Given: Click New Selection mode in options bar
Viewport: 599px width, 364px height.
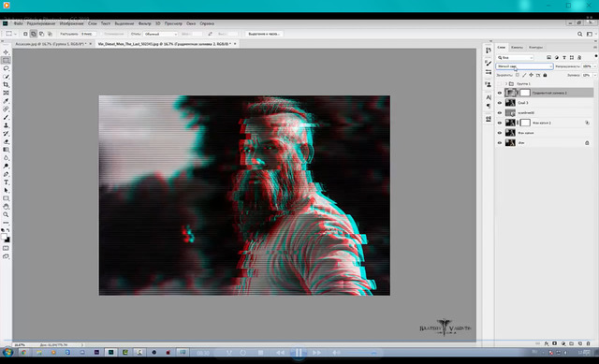Looking at the screenshot, I should point(25,34).
